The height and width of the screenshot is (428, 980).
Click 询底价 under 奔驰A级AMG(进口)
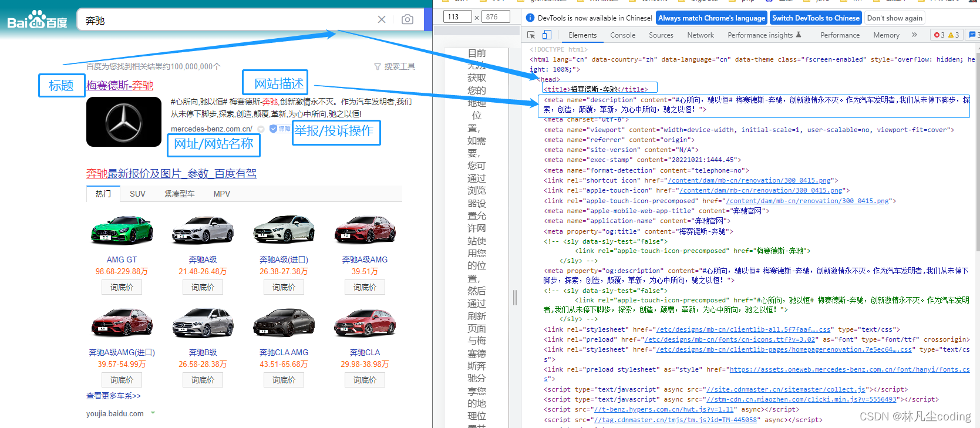pos(122,380)
